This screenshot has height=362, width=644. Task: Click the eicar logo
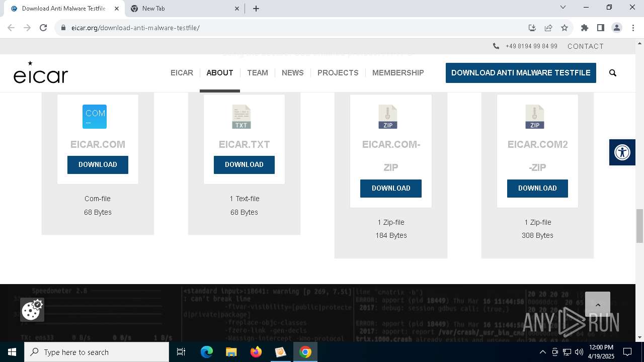[41, 72]
